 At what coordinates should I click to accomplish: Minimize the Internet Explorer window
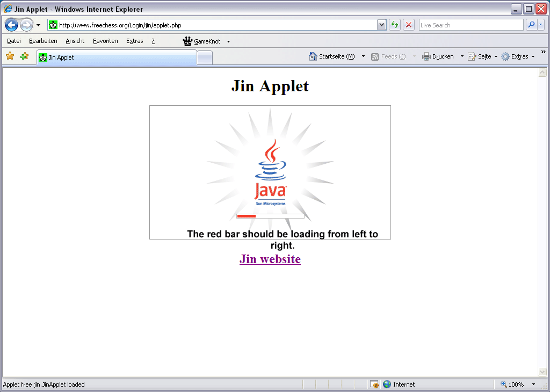coord(516,9)
